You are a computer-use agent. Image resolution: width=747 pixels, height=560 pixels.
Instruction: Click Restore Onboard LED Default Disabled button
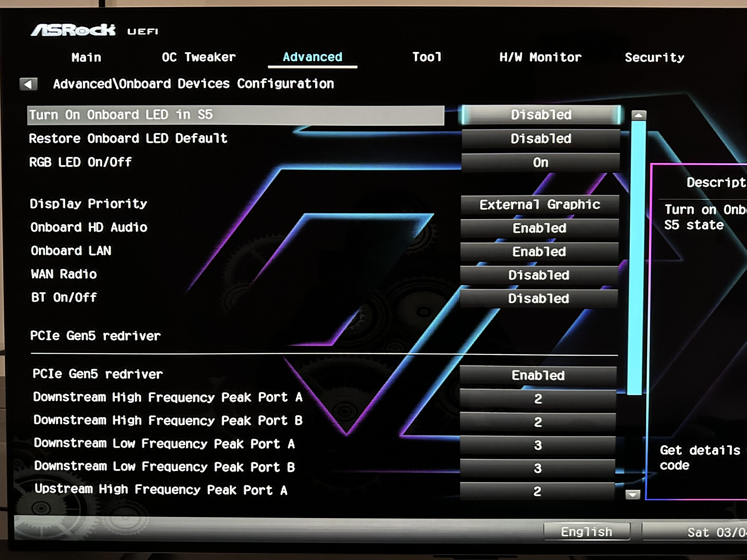coord(541,139)
